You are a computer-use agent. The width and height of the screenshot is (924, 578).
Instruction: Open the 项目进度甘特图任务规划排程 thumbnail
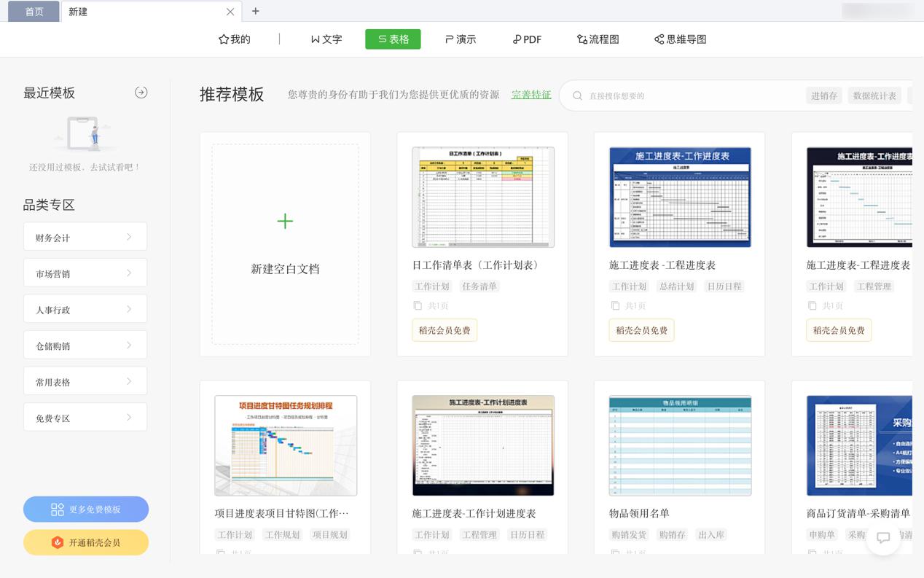pos(286,445)
